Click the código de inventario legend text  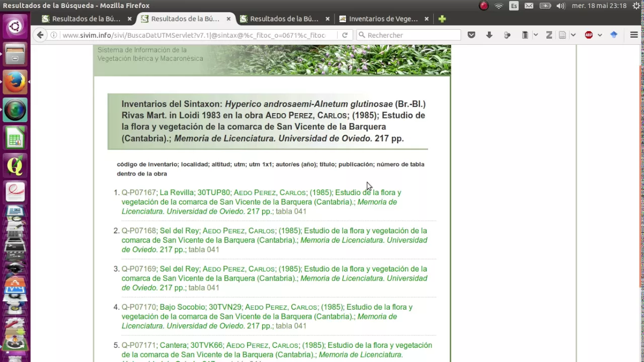[271, 169]
